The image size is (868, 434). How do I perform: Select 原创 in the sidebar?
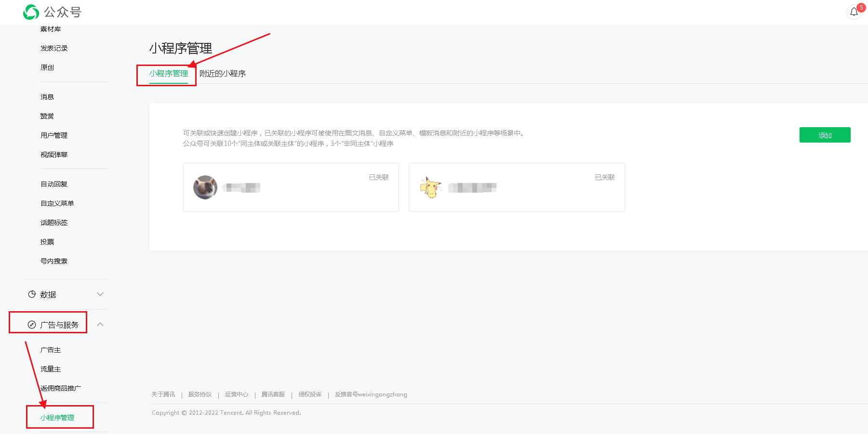click(47, 67)
